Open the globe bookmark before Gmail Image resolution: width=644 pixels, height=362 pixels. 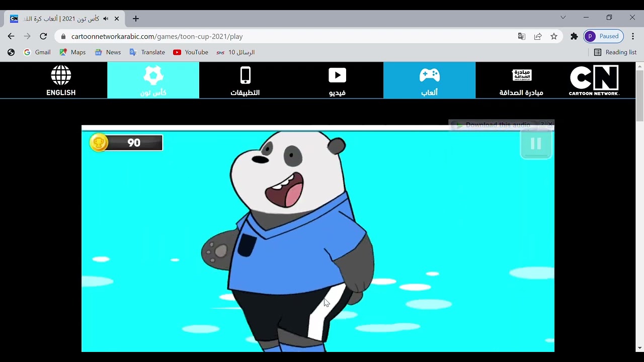point(11,52)
